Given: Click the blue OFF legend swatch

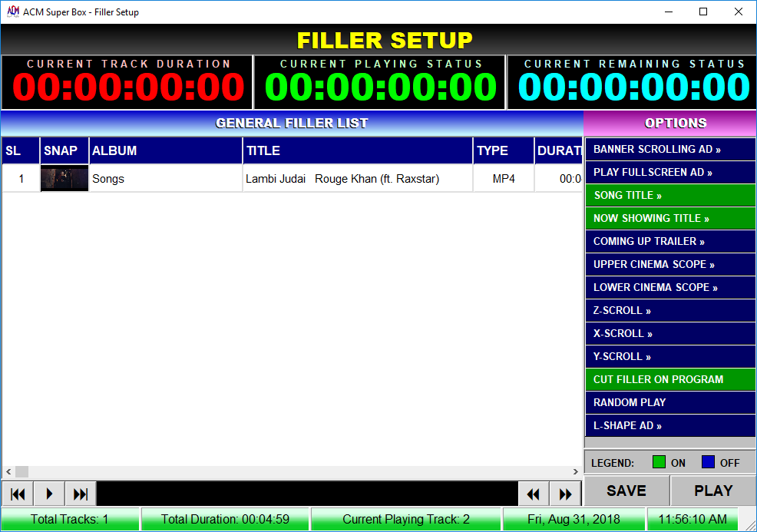Looking at the screenshot, I should coord(708,462).
